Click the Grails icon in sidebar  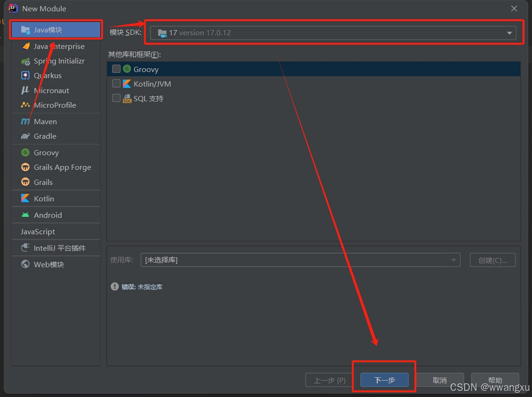(25, 182)
